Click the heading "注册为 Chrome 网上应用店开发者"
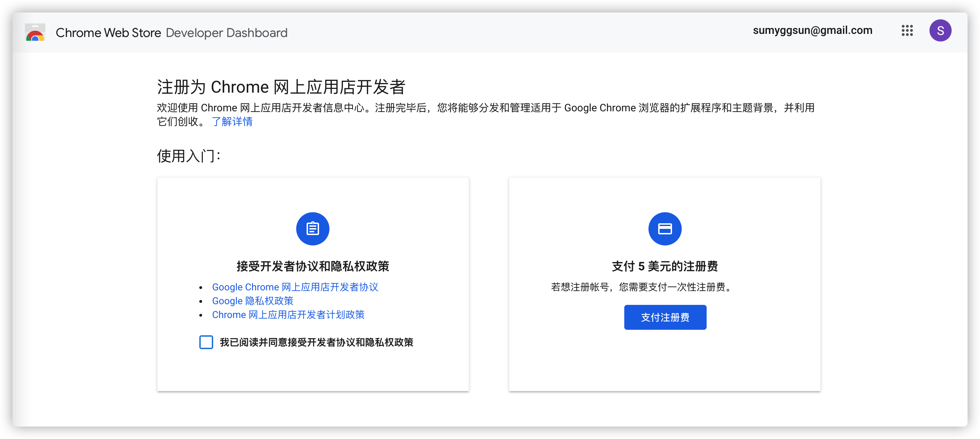 [282, 86]
